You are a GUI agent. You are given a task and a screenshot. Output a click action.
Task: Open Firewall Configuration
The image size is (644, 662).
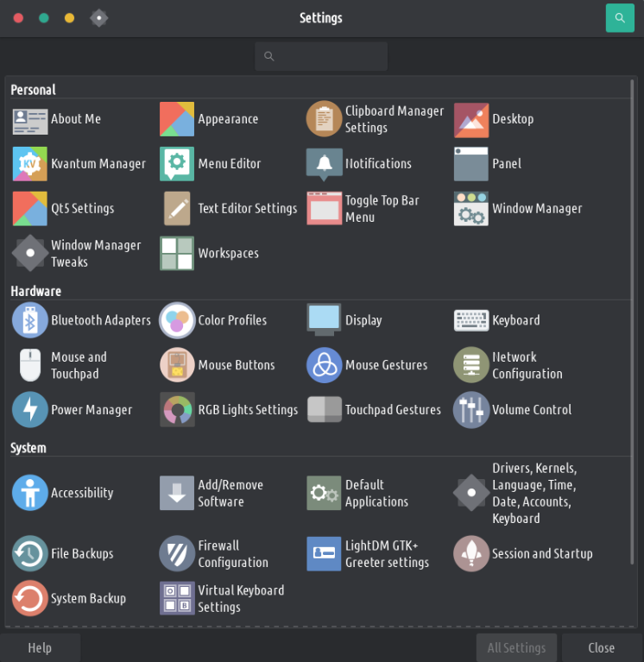(177, 554)
